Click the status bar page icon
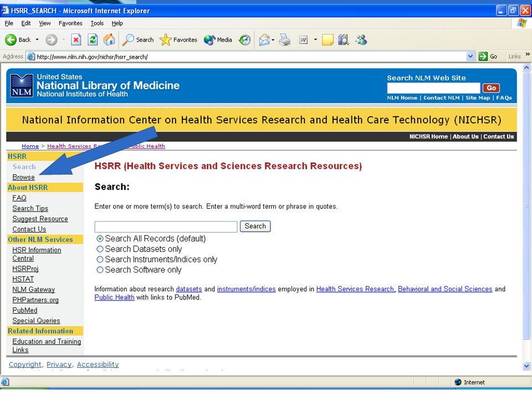 (5, 382)
